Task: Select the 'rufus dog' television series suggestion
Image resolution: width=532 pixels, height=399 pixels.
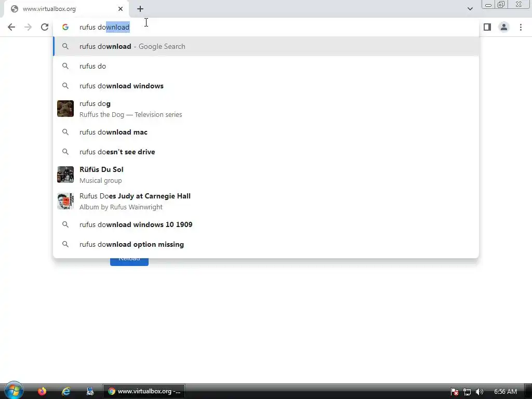Action: (266, 109)
